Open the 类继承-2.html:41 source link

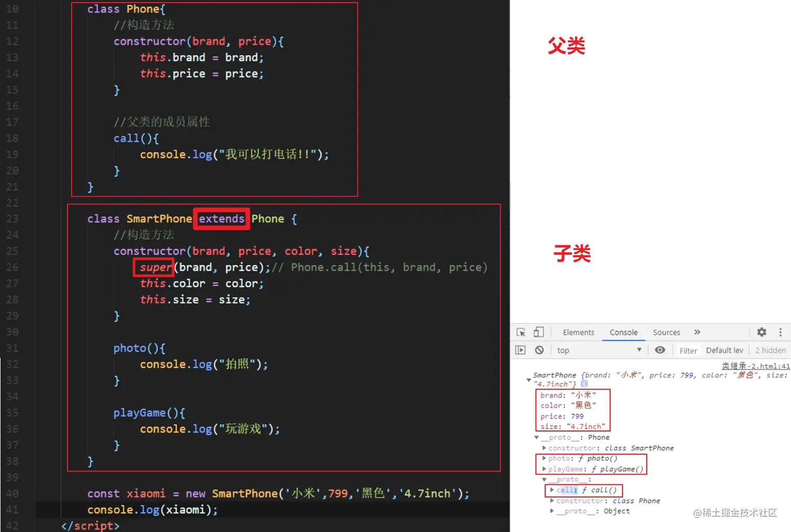[x=756, y=366]
